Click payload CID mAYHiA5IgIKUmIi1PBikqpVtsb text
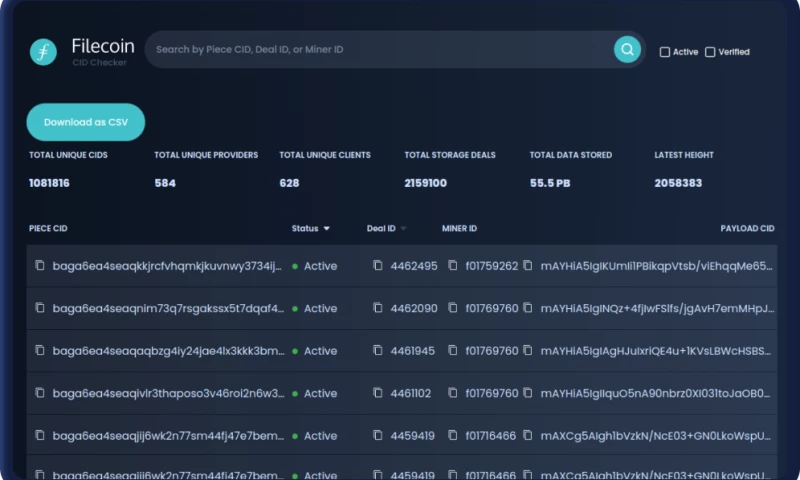Viewport: 800px width, 480px height. pos(657,266)
